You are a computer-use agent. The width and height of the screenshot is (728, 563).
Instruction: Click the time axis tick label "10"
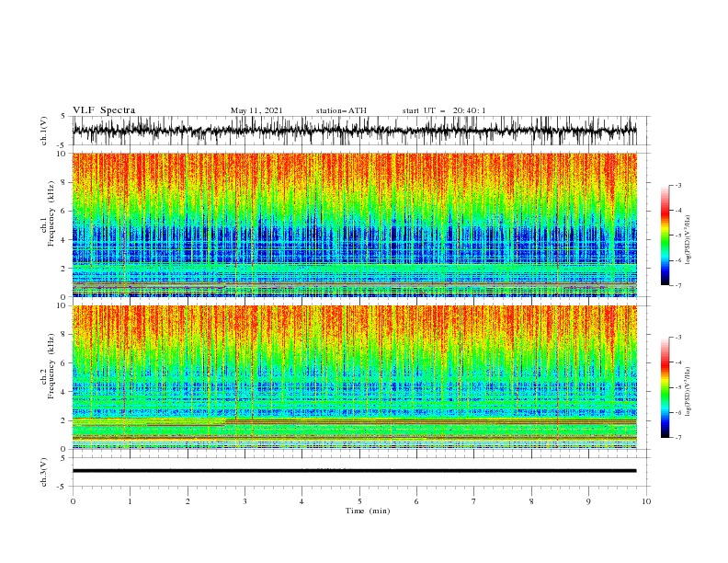[646, 501]
